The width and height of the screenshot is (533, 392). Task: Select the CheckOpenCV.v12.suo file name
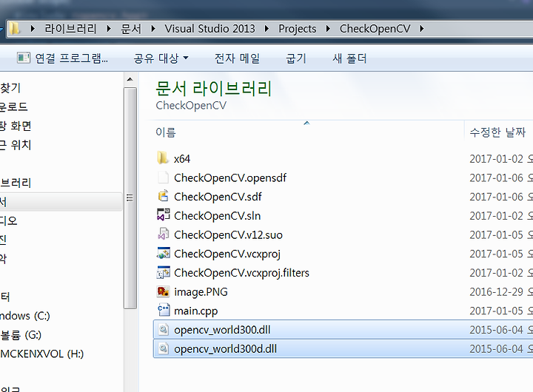point(228,234)
